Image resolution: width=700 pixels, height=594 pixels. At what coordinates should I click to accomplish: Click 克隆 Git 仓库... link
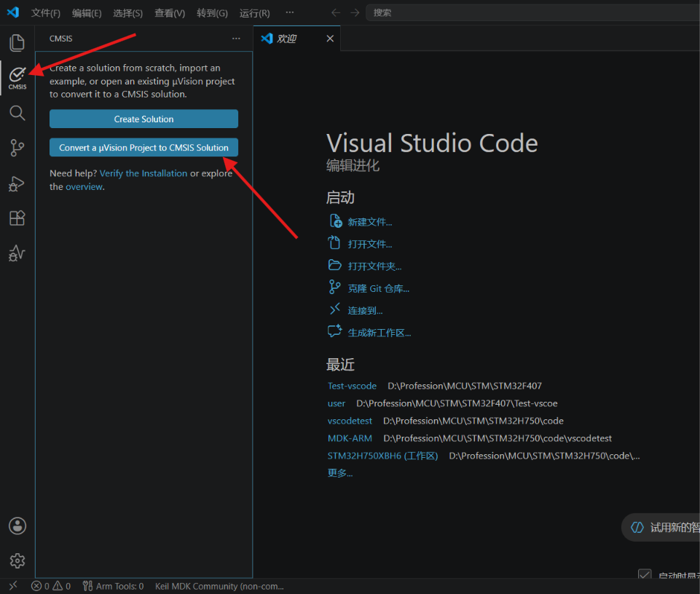[x=379, y=288]
